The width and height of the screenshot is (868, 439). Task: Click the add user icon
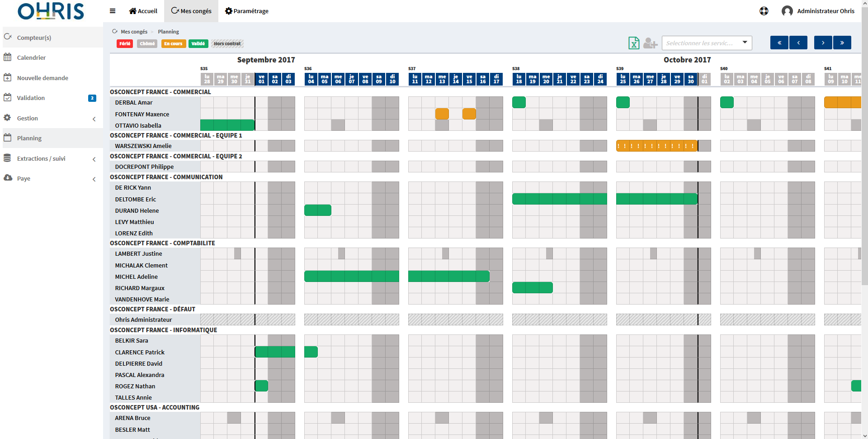point(650,43)
